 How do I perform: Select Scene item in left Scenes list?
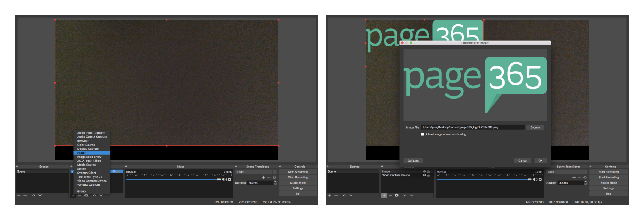[42, 171]
